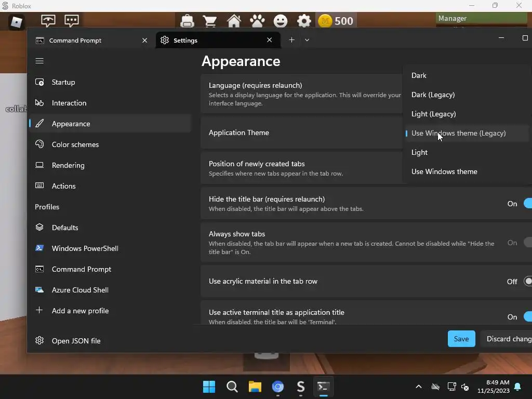
Task: Click the Terminal taskbar icon
Action: (x=323, y=387)
